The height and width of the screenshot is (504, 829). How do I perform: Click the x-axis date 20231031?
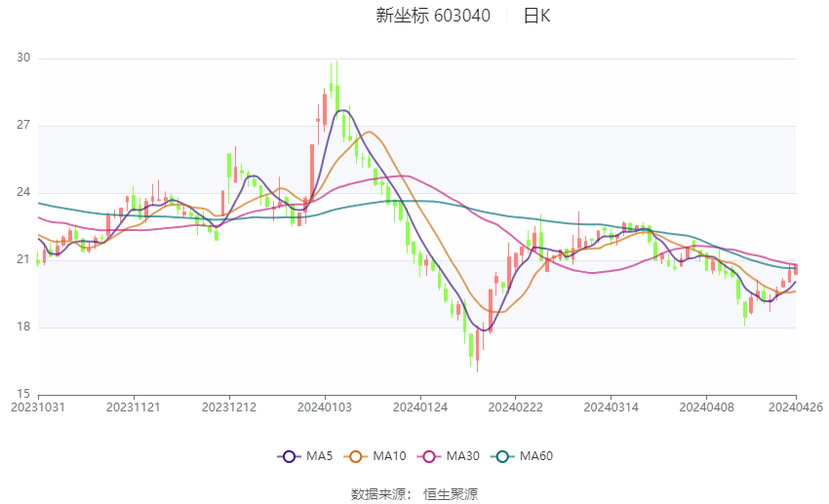pyautogui.click(x=38, y=407)
